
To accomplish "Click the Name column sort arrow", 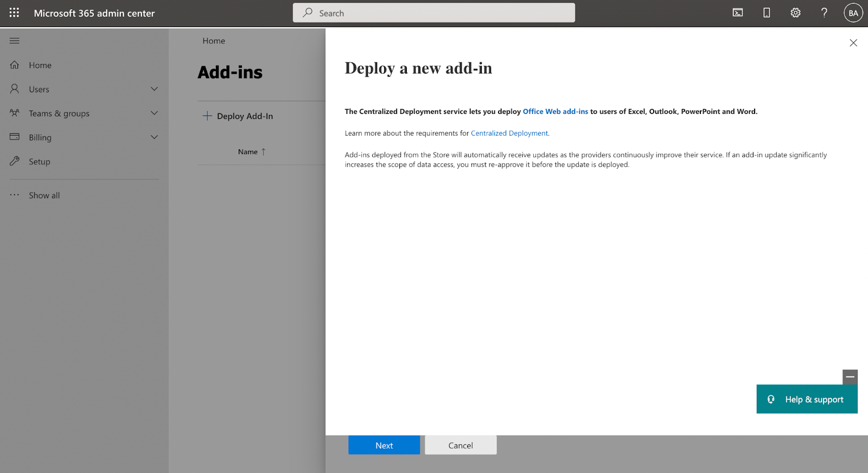I will click(x=264, y=152).
